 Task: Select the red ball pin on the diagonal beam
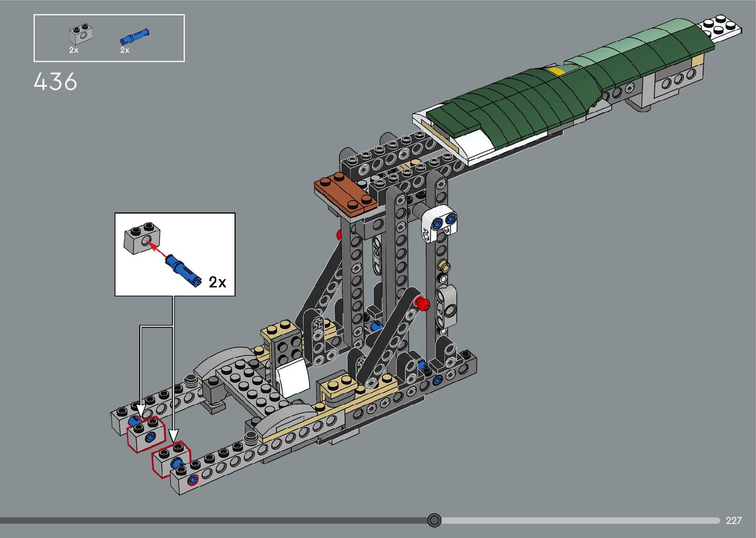click(422, 303)
